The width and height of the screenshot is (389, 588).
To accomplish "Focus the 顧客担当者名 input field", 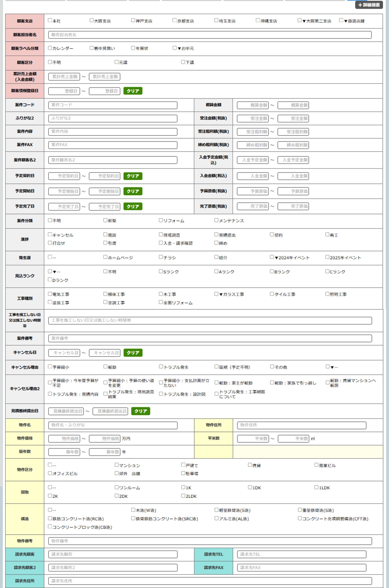I will tap(210, 35).
